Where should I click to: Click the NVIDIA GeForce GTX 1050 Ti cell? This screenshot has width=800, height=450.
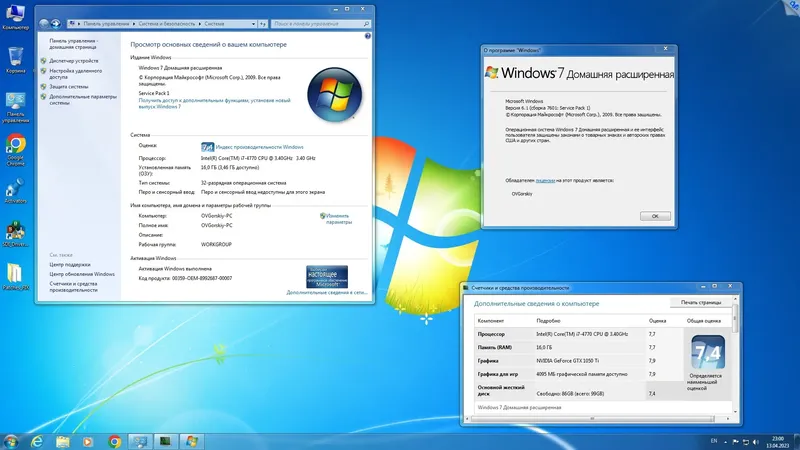pyautogui.click(x=568, y=361)
